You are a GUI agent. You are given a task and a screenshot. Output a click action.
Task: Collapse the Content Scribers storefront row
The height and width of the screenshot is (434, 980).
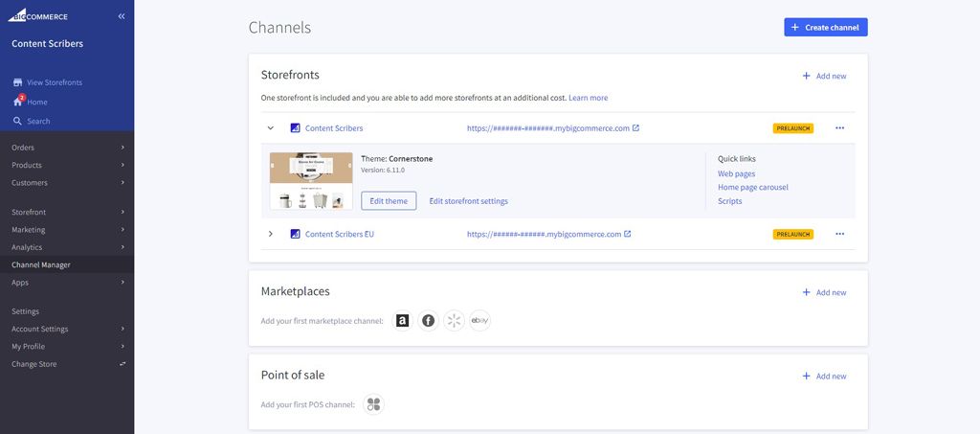click(x=271, y=128)
